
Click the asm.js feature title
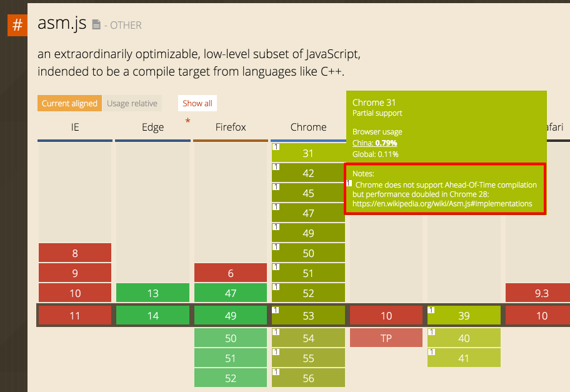tap(62, 23)
